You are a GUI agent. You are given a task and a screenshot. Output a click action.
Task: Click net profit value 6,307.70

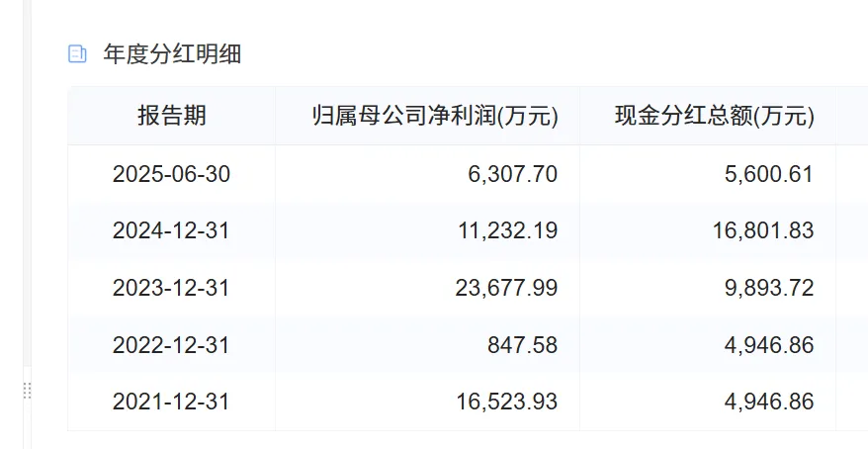point(513,174)
